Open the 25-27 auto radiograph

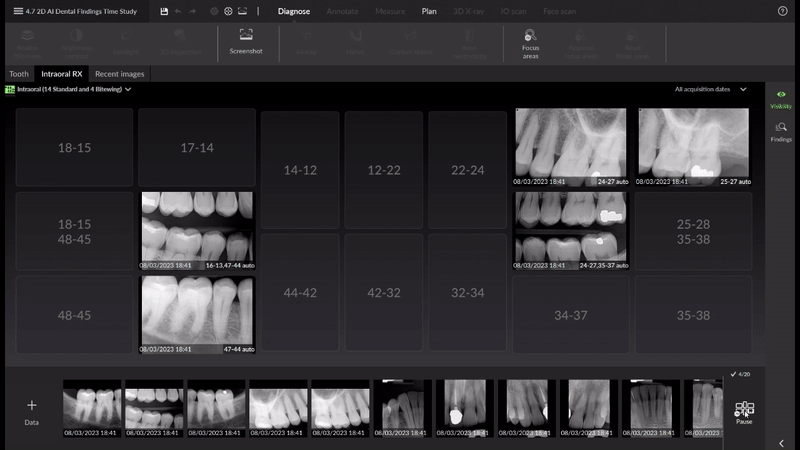693,146
